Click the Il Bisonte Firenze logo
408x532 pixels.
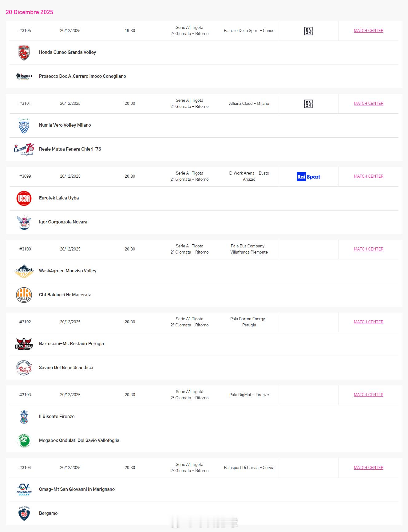click(x=24, y=417)
